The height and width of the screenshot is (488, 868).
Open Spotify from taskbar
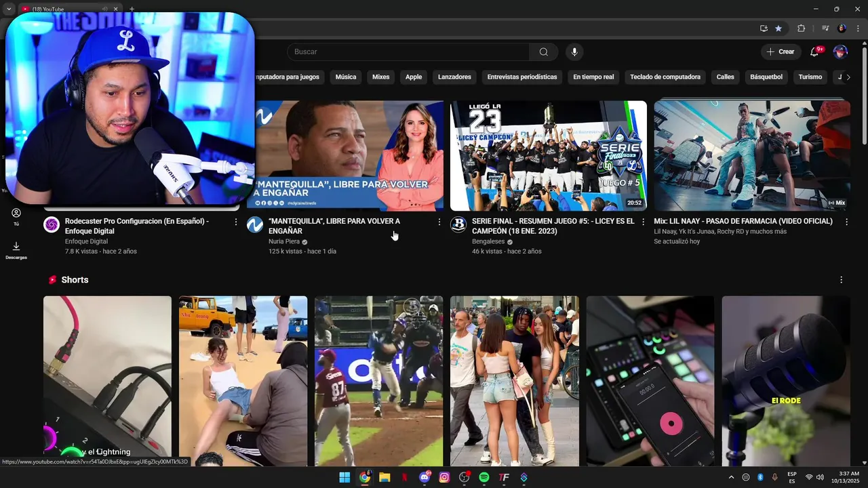tap(484, 477)
